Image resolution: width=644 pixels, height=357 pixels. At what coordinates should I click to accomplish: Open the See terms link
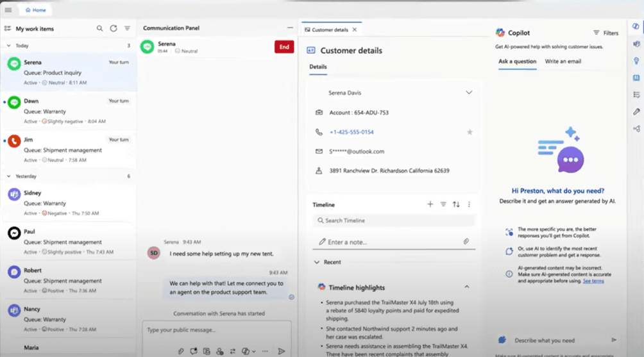[593, 281]
